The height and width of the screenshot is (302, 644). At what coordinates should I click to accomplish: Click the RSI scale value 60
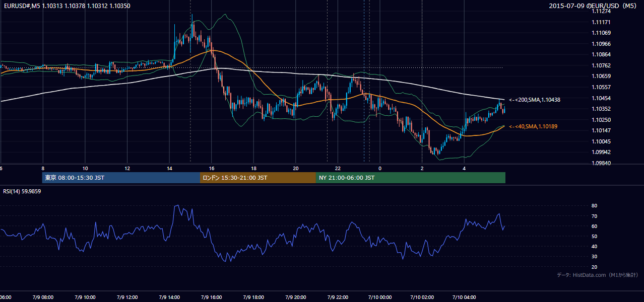point(594,226)
